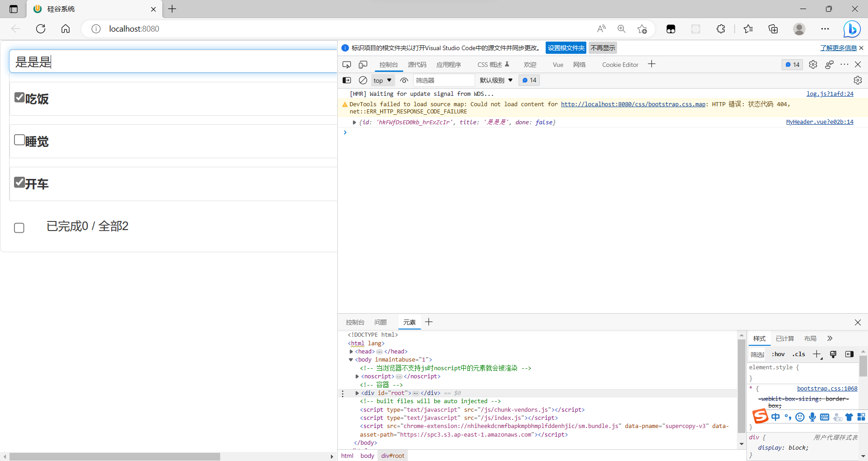
Task: Open the 默认级别 log level dropdown
Action: tap(496, 80)
